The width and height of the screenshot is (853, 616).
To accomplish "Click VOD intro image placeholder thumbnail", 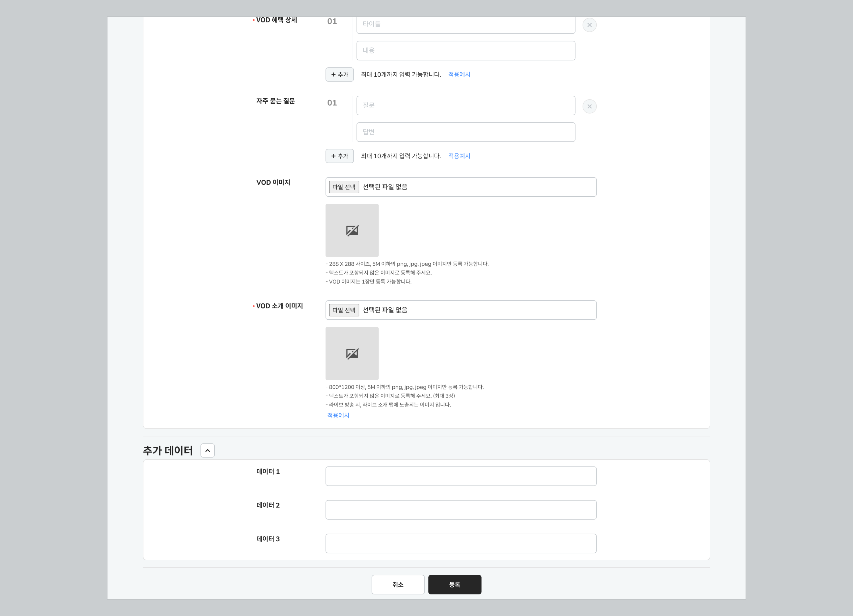I will [352, 353].
